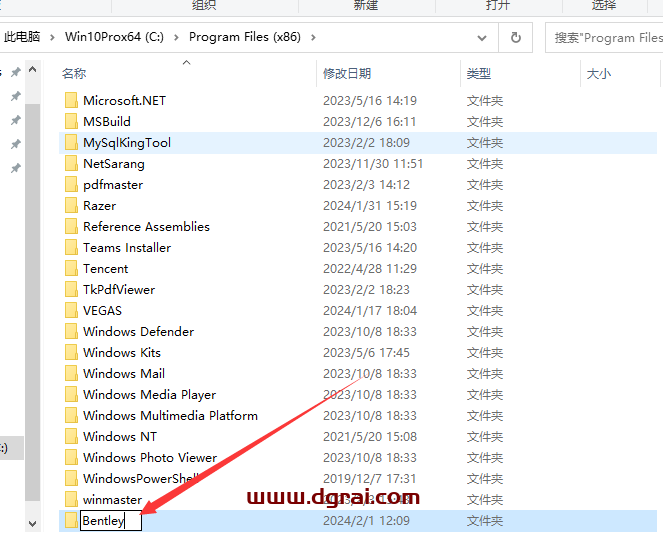
Task: Click the Windows Photo Viewer folder icon
Action: coord(71,457)
